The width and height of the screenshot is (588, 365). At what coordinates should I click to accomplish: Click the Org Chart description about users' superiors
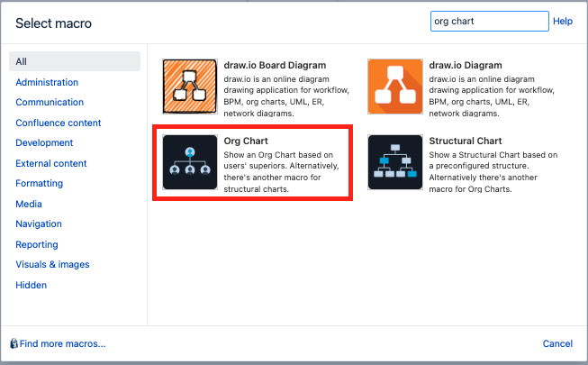[281, 171]
